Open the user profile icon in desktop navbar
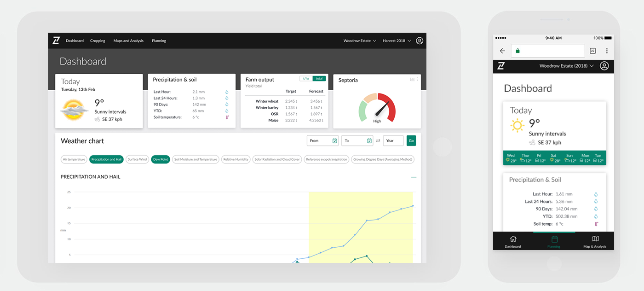644x291 pixels. tap(420, 41)
